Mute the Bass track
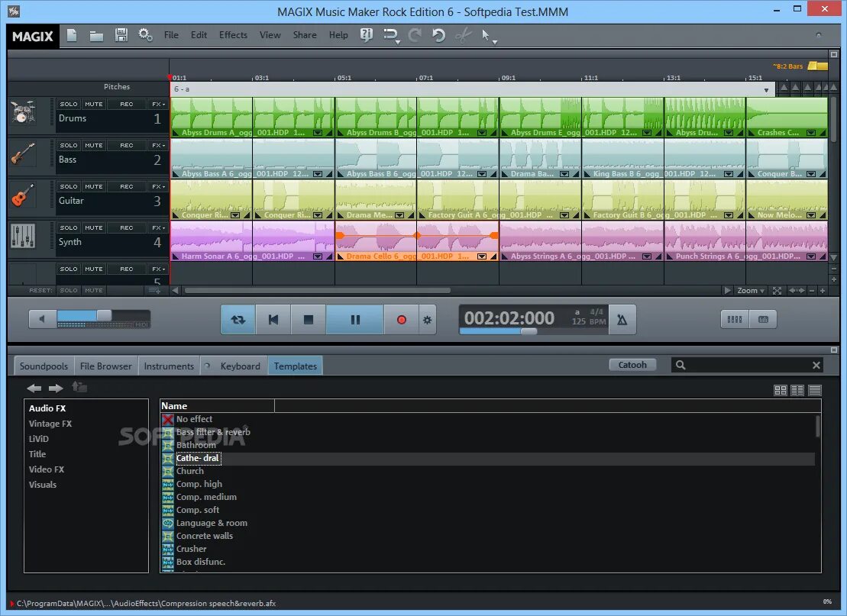The height and width of the screenshot is (616, 847). [x=93, y=145]
